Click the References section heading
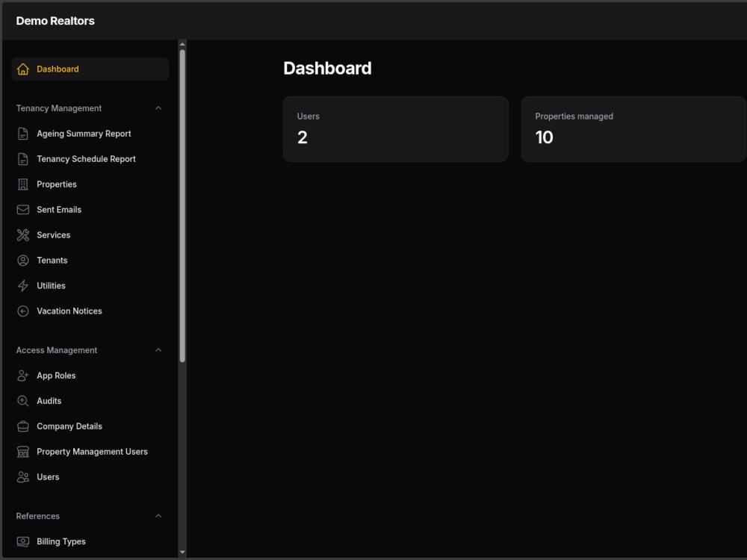This screenshot has width=747, height=560. point(37,516)
